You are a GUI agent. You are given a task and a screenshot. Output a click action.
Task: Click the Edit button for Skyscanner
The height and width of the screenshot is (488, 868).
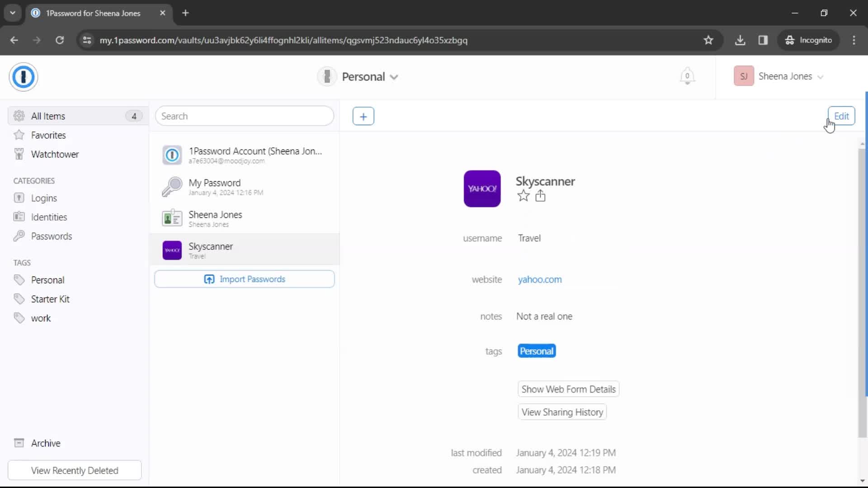(x=841, y=116)
